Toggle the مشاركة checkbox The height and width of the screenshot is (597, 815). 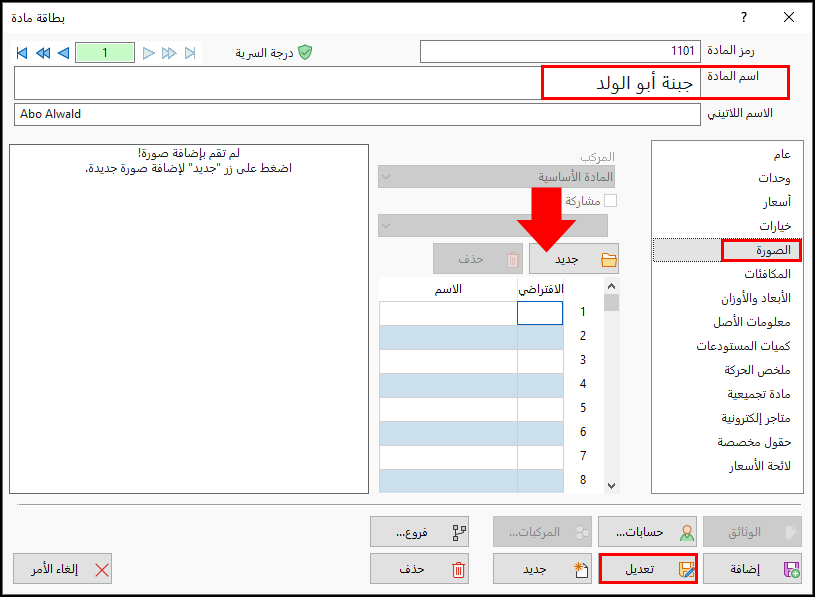(x=611, y=201)
